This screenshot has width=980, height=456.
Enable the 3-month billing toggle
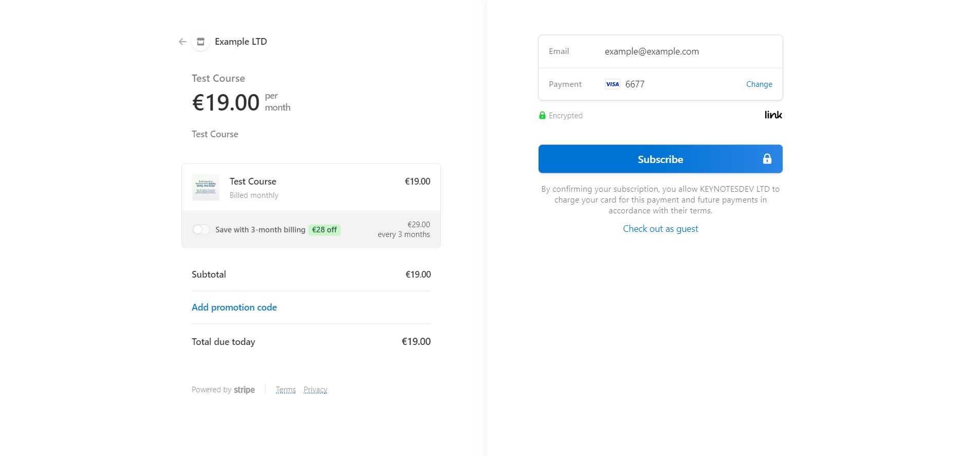pyautogui.click(x=201, y=230)
